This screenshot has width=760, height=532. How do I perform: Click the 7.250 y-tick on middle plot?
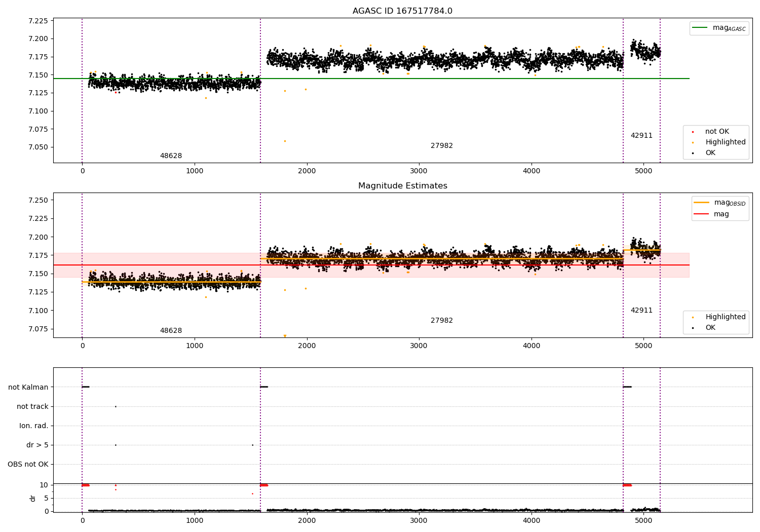(x=38, y=201)
